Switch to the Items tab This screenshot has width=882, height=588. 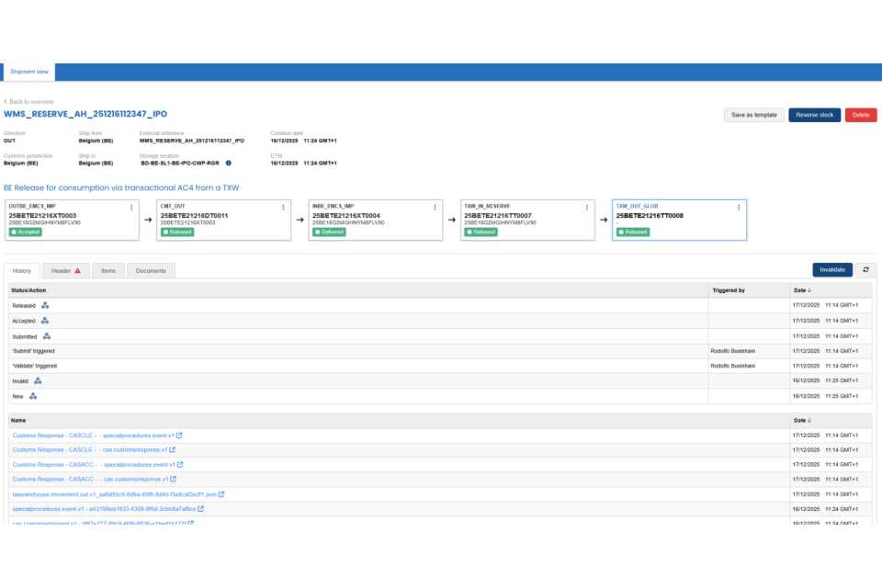[x=108, y=271]
